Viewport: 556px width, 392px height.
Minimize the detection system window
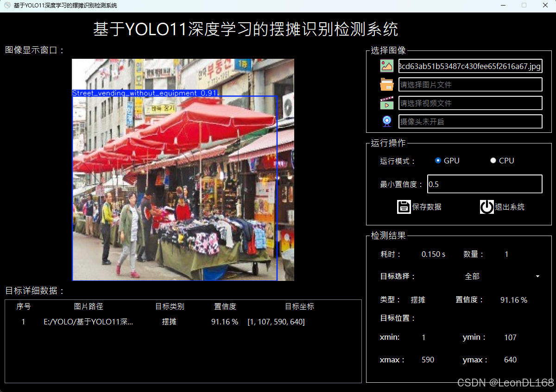tap(503, 5)
